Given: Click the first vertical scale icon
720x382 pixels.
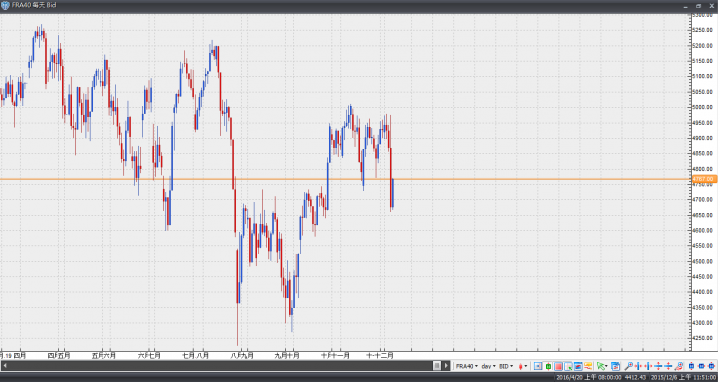Looking at the screenshot, I should tap(659, 366).
